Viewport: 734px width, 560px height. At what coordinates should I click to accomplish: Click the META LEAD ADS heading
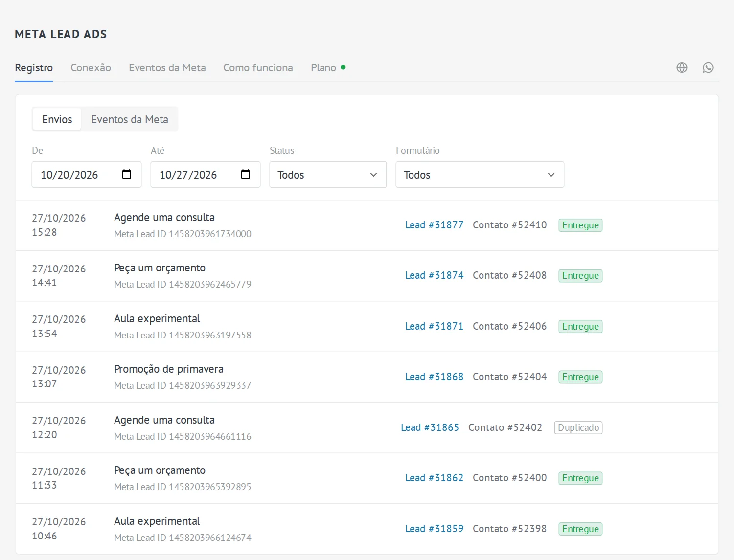pos(61,34)
